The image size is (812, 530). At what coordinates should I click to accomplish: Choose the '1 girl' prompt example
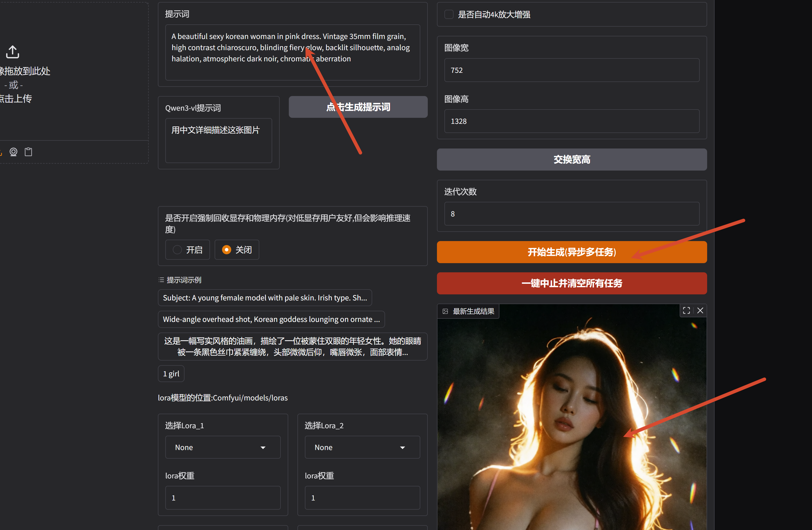(x=171, y=374)
